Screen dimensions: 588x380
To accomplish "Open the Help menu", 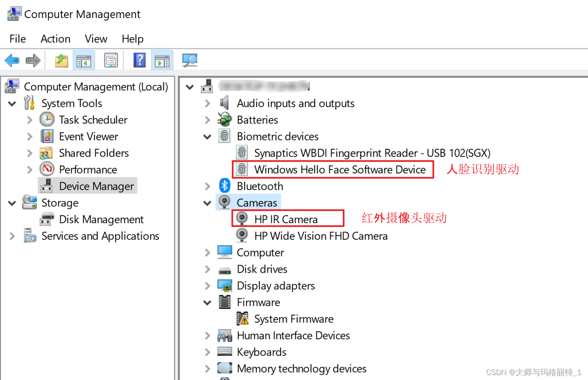I will coord(133,39).
